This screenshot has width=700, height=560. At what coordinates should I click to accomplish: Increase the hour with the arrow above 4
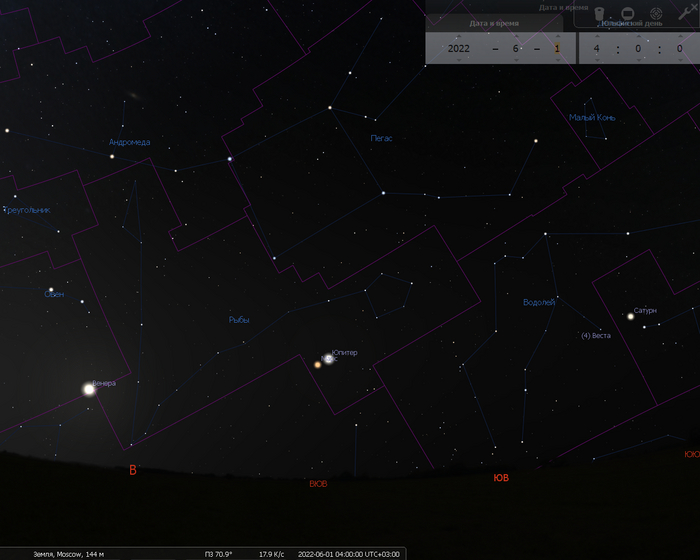pyautogui.click(x=597, y=36)
